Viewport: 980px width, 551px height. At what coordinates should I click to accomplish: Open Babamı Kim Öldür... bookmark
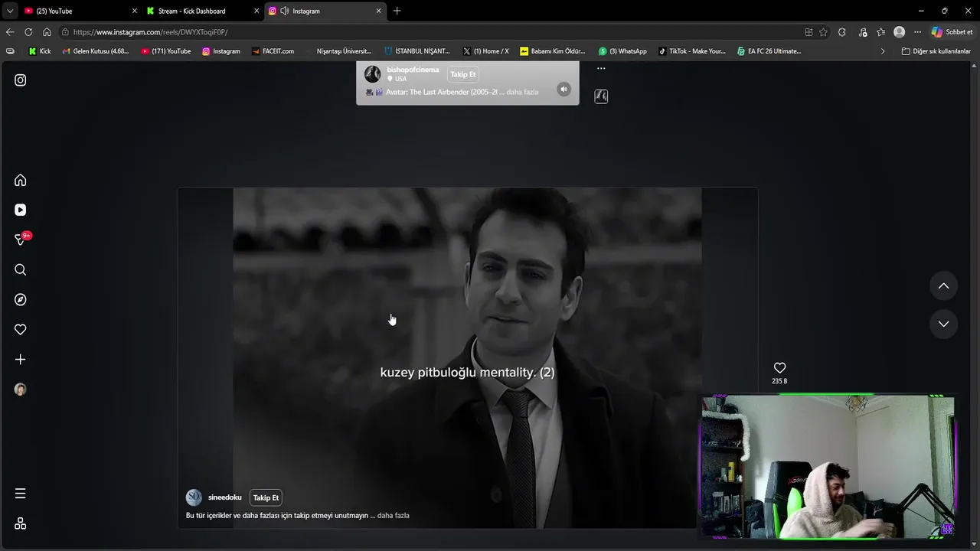coord(553,51)
